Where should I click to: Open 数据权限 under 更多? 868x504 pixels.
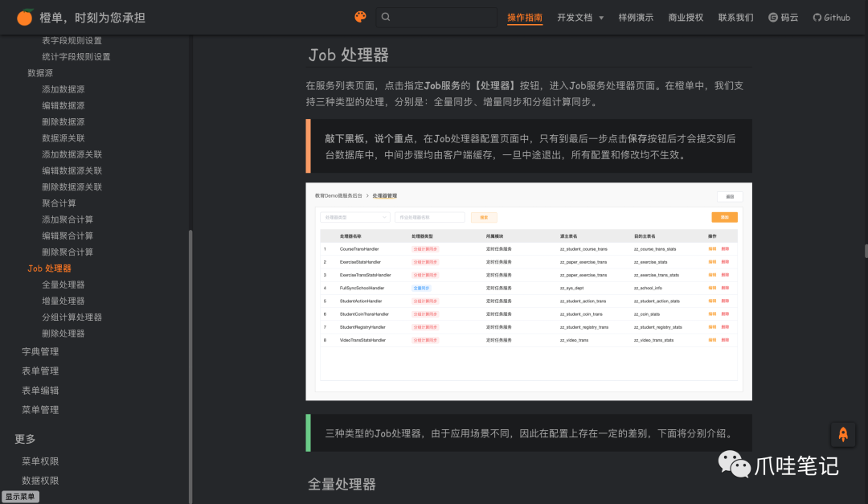point(40,481)
